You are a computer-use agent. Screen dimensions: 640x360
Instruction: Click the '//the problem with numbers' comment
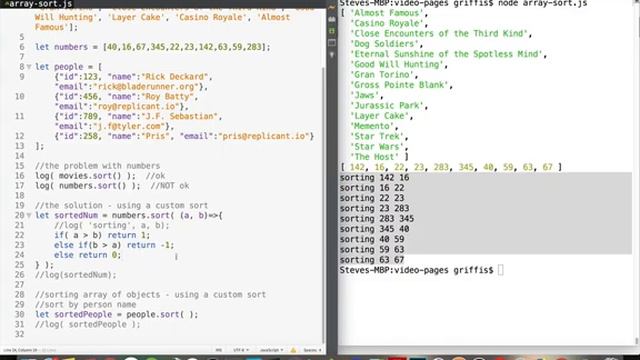(x=98, y=166)
